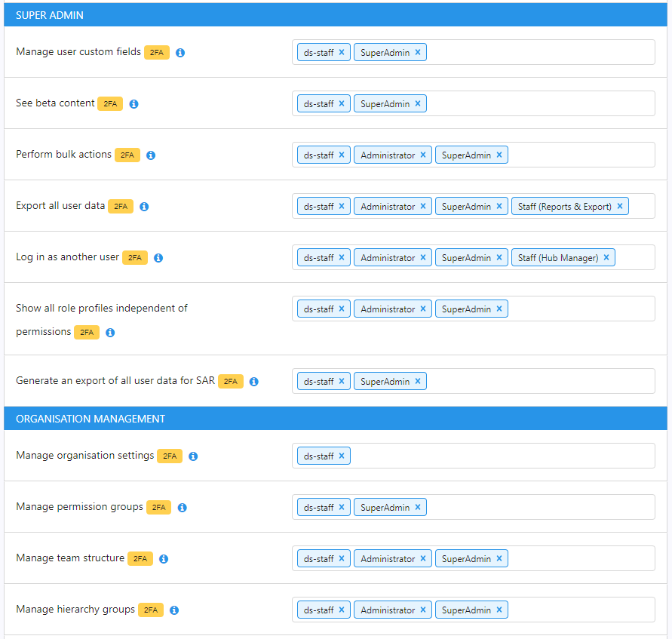The height and width of the screenshot is (639, 672).
Task: Remove ds-staff from Manage organisation settings
Action: click(x=342, y=456)
